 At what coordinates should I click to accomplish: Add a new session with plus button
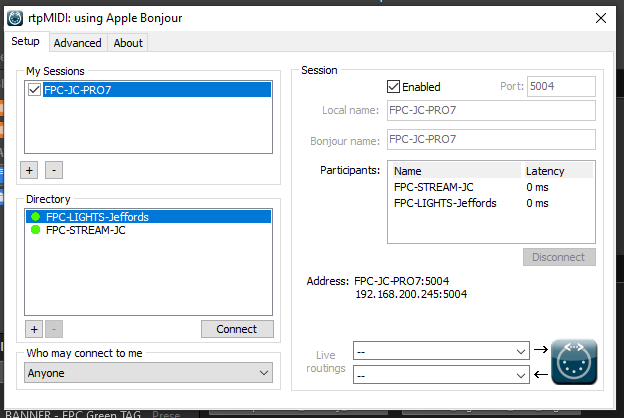point(29,170)
